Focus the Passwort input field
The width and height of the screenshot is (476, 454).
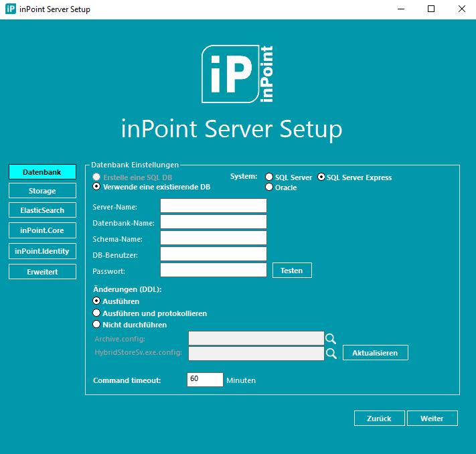(214, 270)
